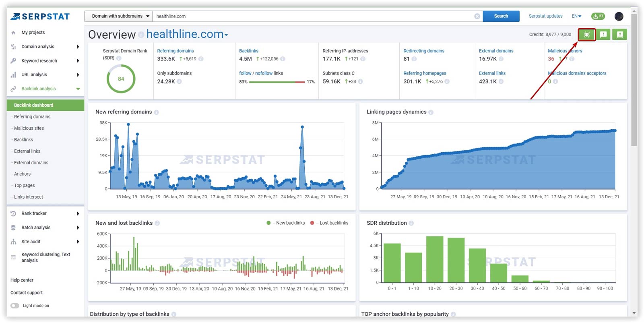
Task: Toggle New backlinks legend series
Action: point(286,223)
